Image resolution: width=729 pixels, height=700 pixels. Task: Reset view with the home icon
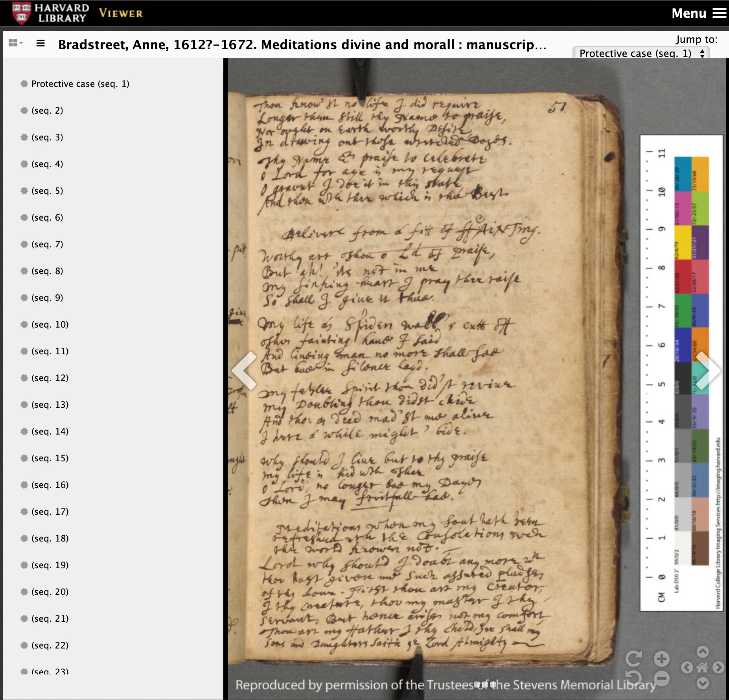pos(703,667)
